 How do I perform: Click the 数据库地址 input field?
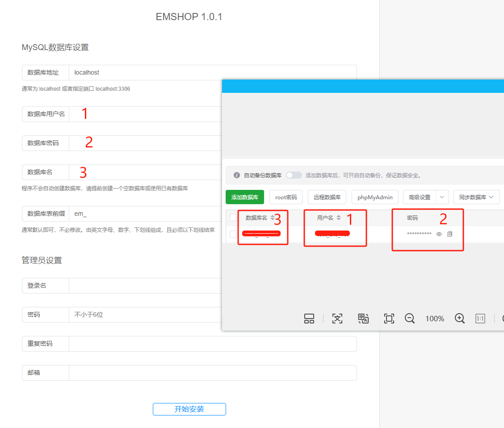(x=212, y=72)
